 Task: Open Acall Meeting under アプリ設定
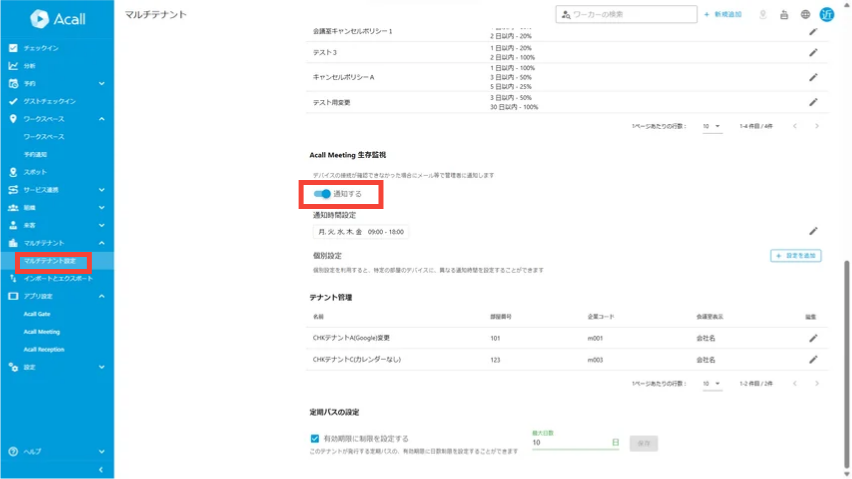[x=42, y=332]
